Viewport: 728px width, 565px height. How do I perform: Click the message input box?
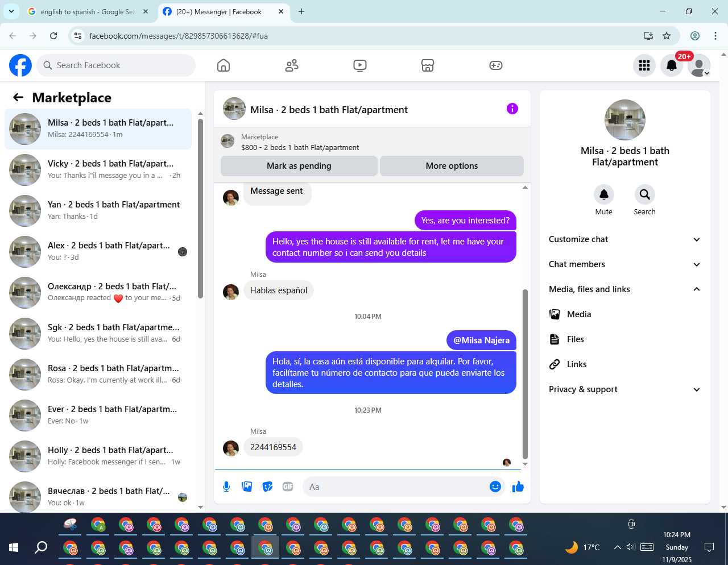click(x=397, y=487)
